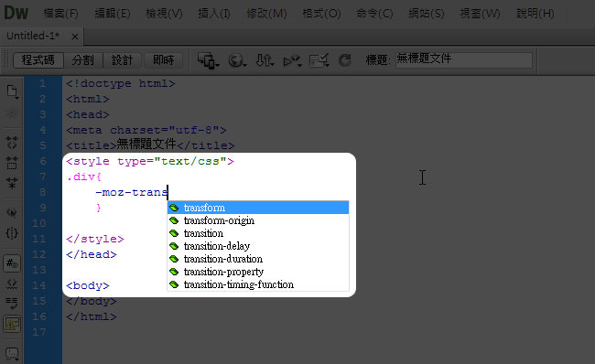Open browser compatibility check dropdown

click(x=319, y=60)
